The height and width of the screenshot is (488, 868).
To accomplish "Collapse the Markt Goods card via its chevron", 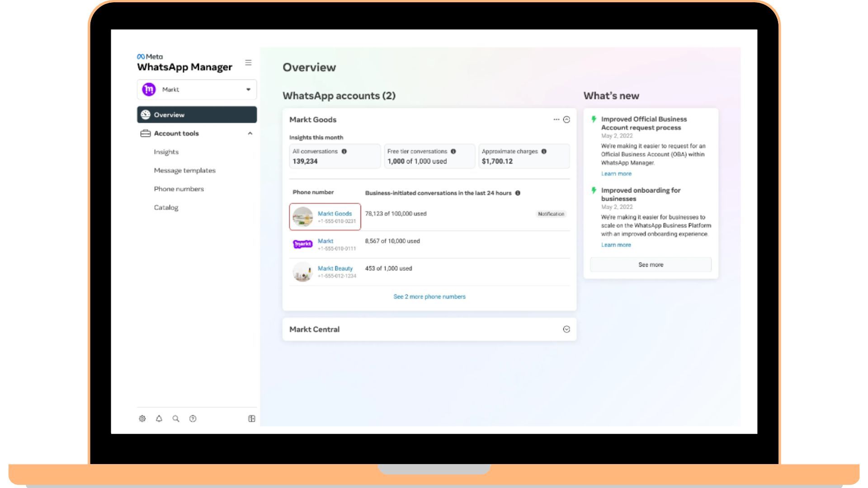I will click(x=566, y=120).
